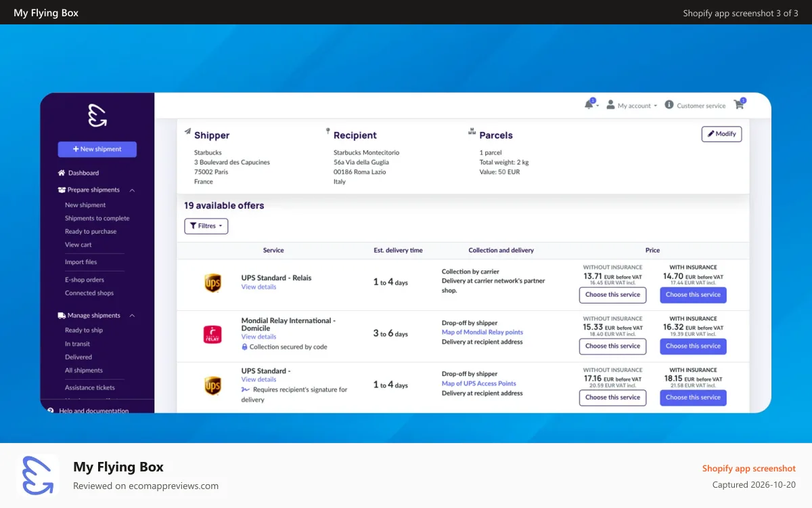Viewport: 812px width, 508px height.
Task: Open All shipments
Action: click(84, 371)
